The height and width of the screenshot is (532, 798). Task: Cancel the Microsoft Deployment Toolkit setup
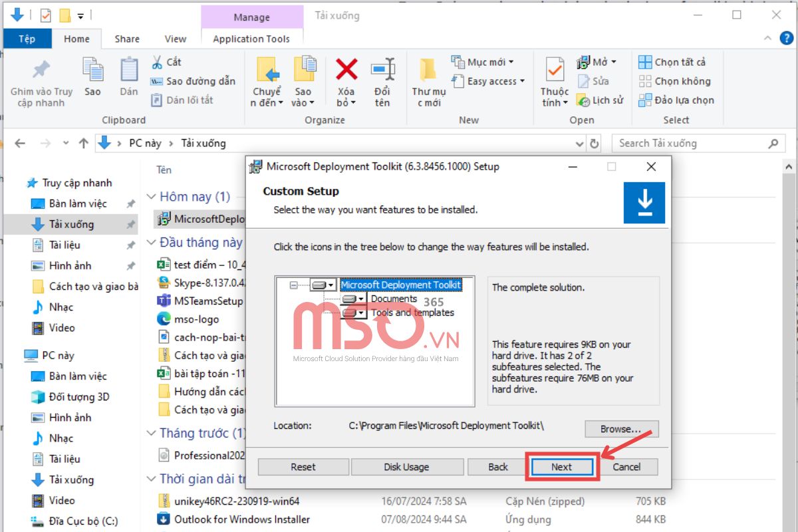click(x=626, y=467)
